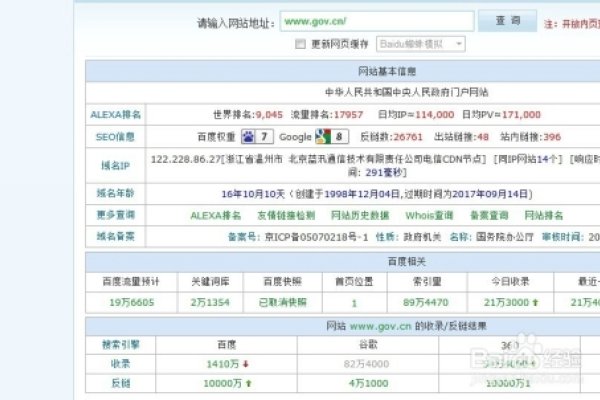Viewport: 600px width, 400px height.
Task: Click the SEO信息 row header
Action: coord(115,137)
